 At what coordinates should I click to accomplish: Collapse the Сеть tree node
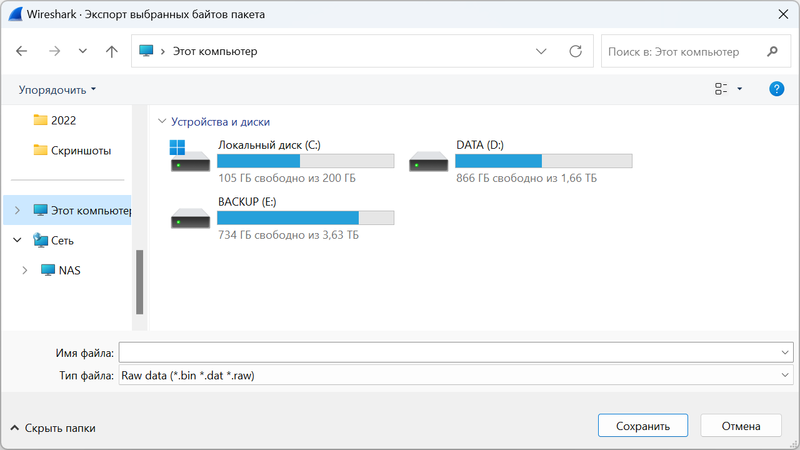point(17,240)
